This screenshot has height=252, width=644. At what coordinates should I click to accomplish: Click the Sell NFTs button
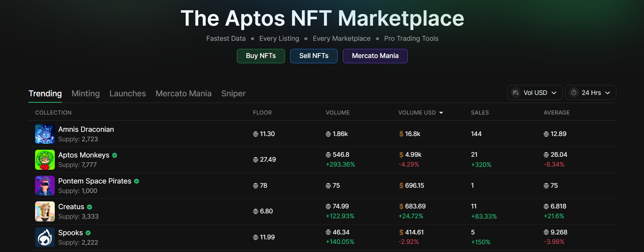pos(314,56)
